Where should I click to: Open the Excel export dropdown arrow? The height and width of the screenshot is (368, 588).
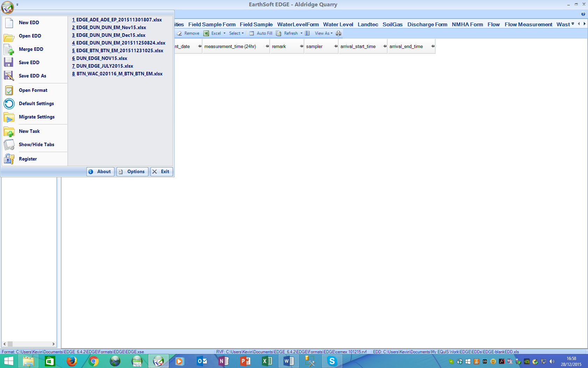[224, 33]
